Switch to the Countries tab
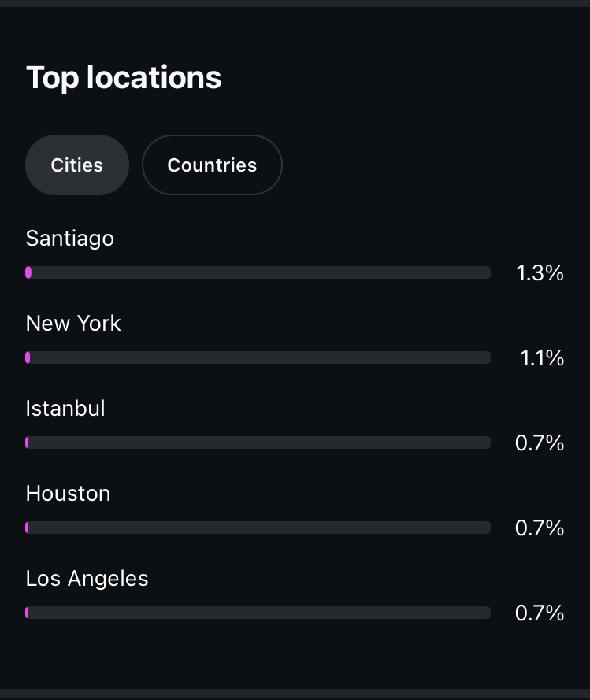The width and height of the screenshot is (590, 700). [x=212, y=165]
